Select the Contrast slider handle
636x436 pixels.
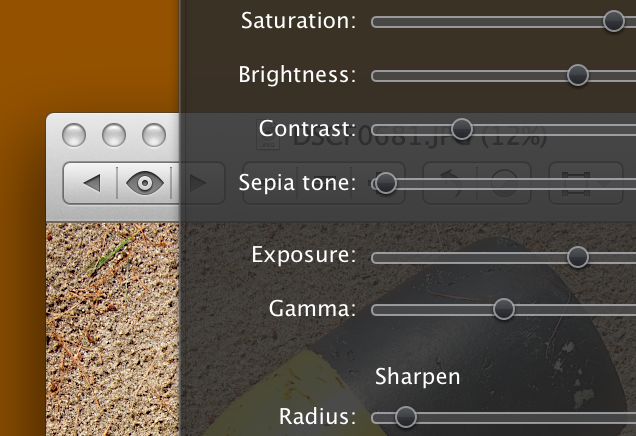(461, 129)
